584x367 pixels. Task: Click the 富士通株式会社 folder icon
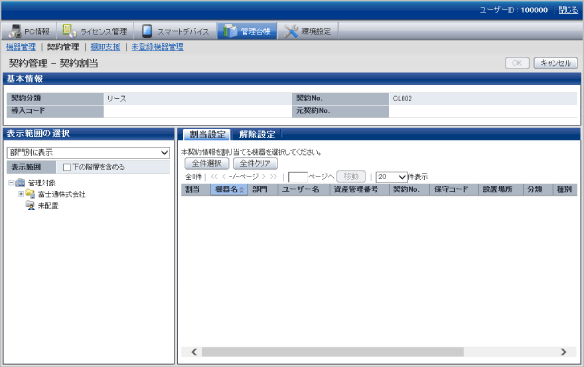tap(30, 194)
